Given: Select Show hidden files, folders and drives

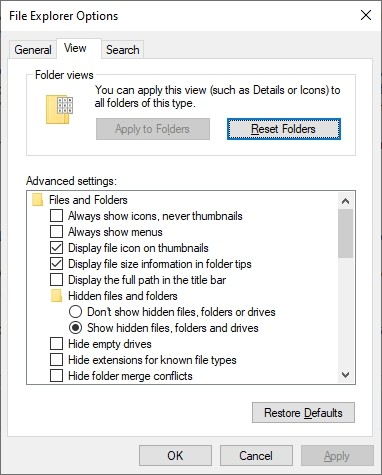Looking at the screenshot, I should click(75, 328).
